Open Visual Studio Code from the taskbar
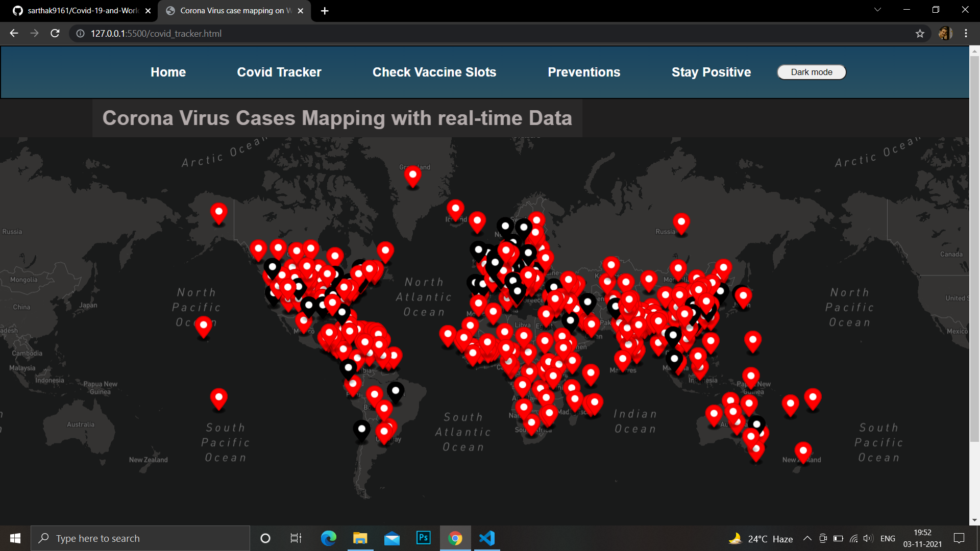 coord(487,538)
